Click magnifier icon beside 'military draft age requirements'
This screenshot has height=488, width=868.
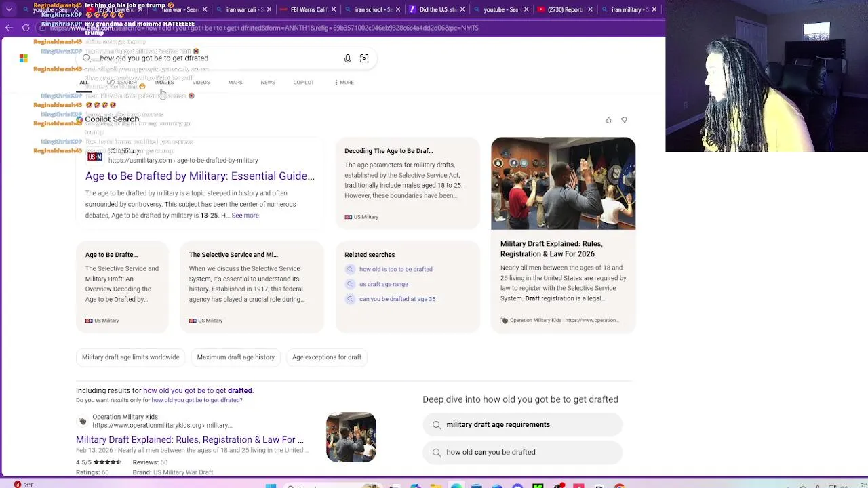click(x=437, y=424)
